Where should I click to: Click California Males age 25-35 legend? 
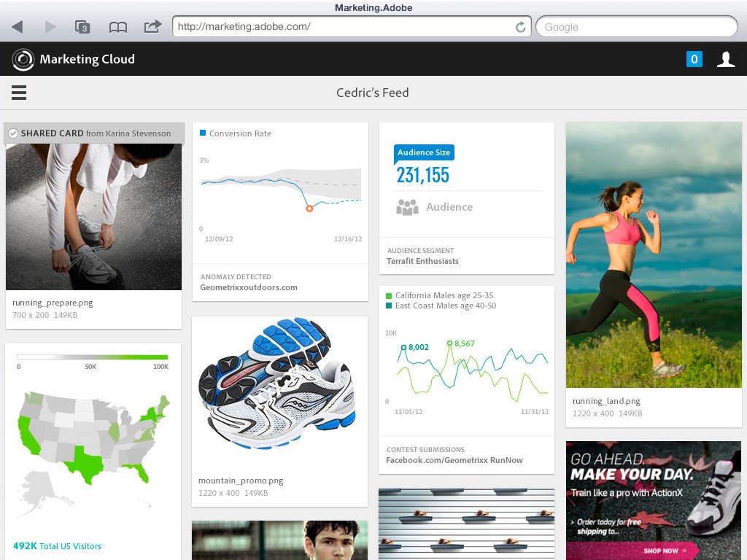[444, 295]
